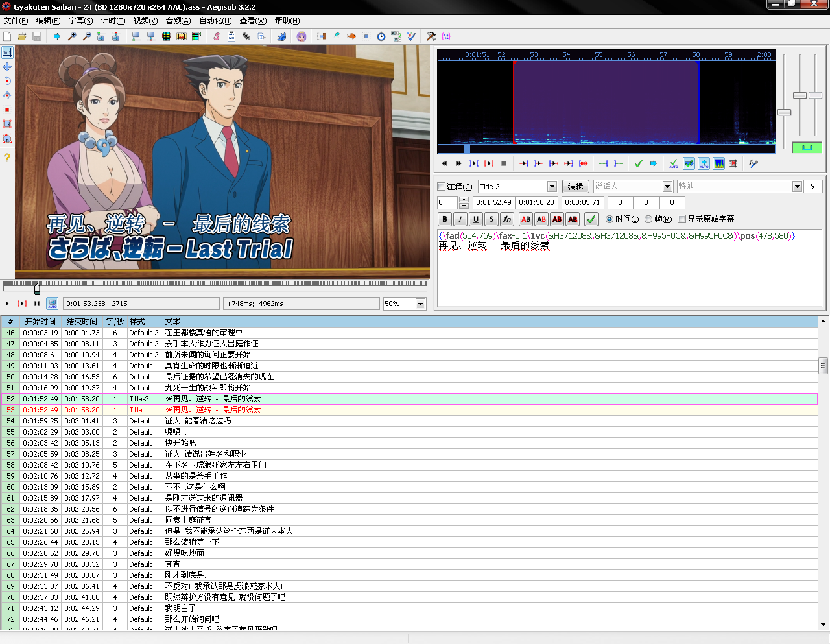Open Shift Times stopwatch icon
830x644 pixels.
381,36
